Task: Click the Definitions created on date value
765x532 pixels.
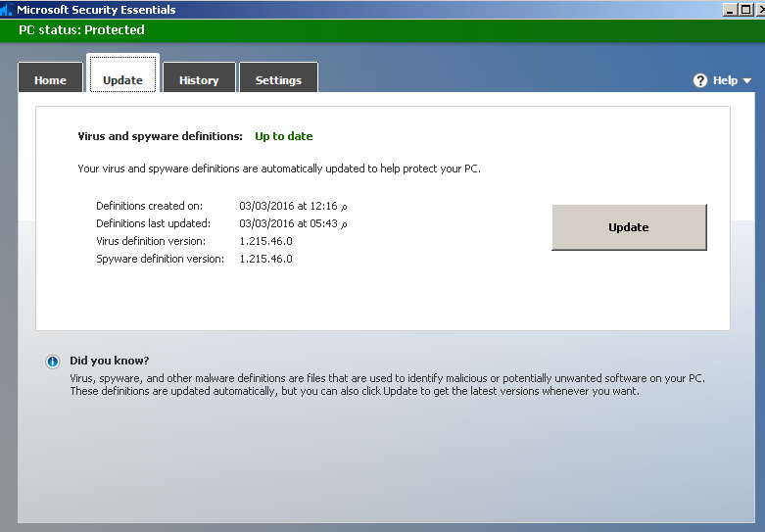Action: [292, 206]
